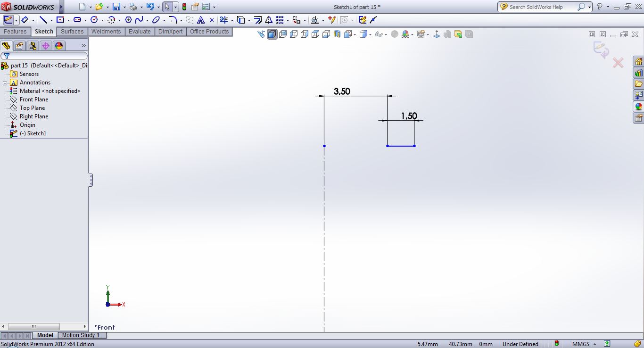Activate the sketch Text tool

click(x=201, y=20)
